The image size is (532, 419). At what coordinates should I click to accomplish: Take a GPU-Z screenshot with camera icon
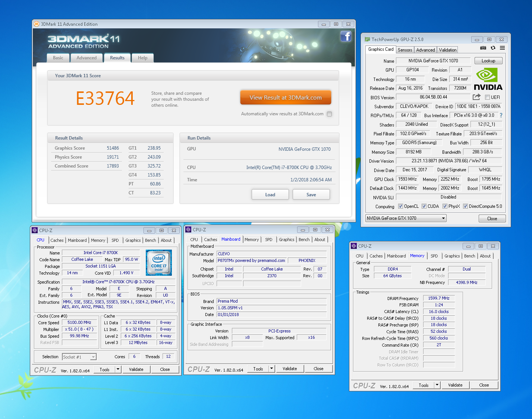(483, 48)
